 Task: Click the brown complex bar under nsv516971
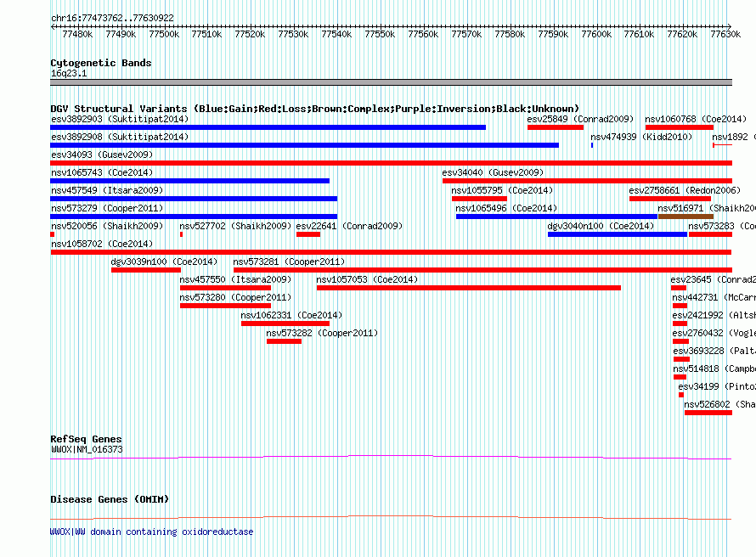685,217
